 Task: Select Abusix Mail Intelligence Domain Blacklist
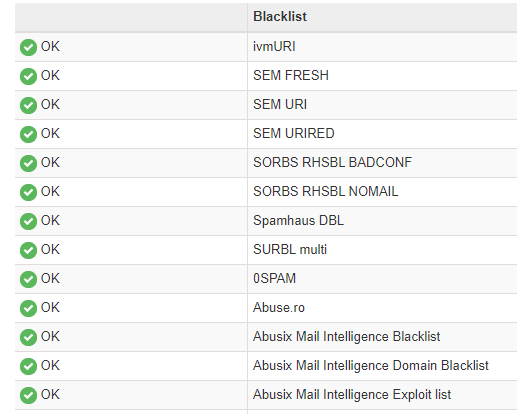pyautogui.click(x=371, y=365)
